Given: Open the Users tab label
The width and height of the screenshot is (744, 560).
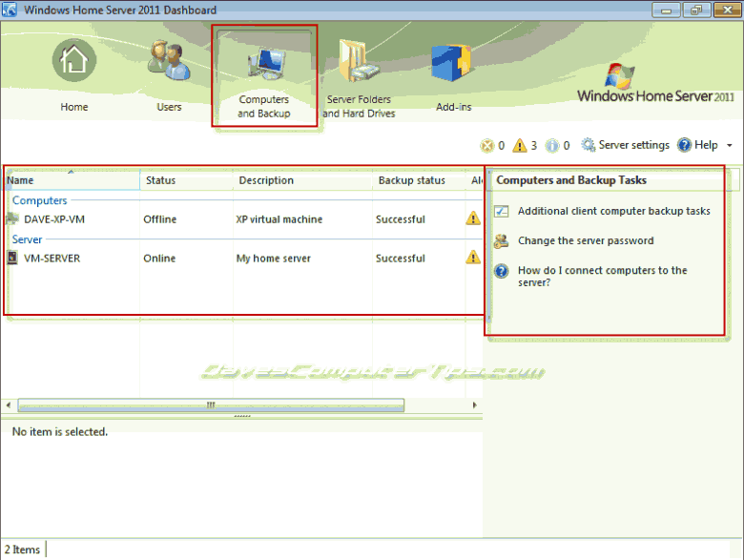Looking at the screenshot, I should (169, 107).
